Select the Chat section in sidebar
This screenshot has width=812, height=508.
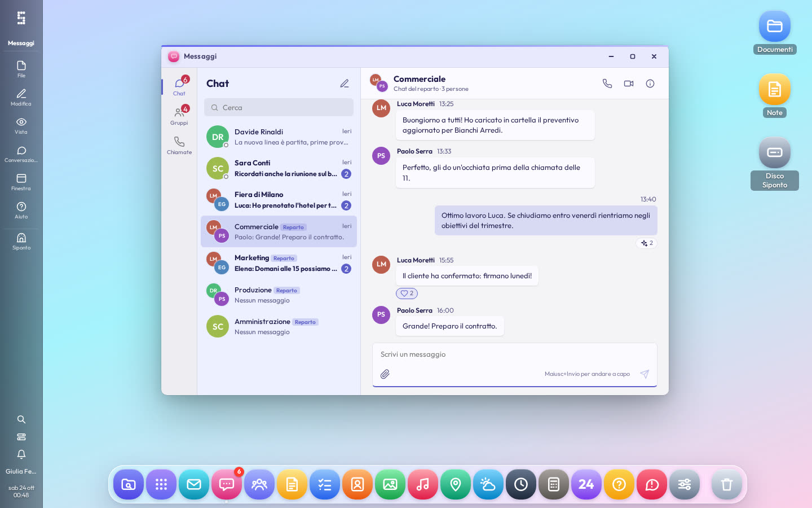[x=179, y=86]
